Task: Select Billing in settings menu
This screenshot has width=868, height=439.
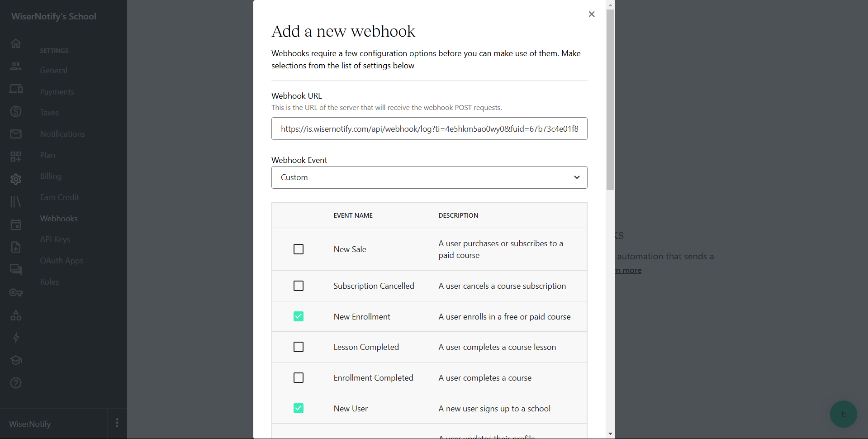Action: tap(51, 176)
